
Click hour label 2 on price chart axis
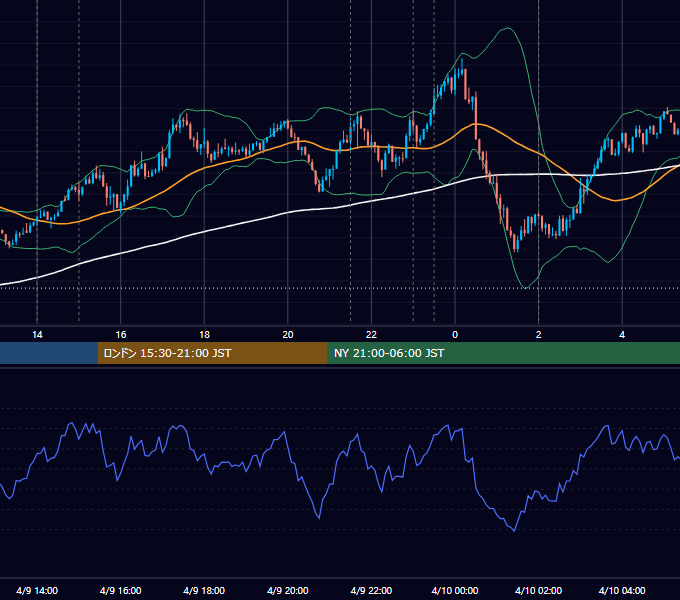tap(539, 335)
